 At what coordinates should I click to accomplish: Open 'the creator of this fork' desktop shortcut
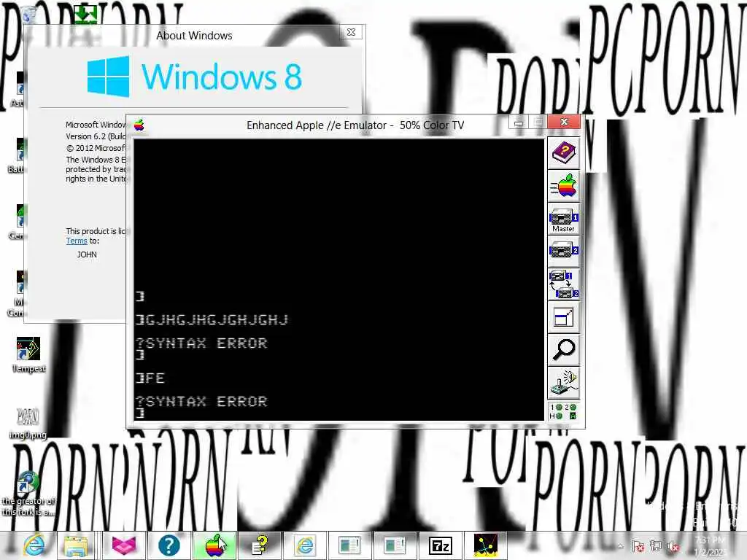(x=28, y=494)
